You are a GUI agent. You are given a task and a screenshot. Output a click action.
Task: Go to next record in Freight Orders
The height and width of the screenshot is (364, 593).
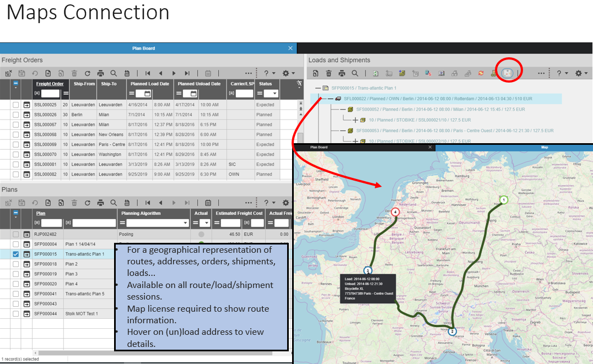174,73
